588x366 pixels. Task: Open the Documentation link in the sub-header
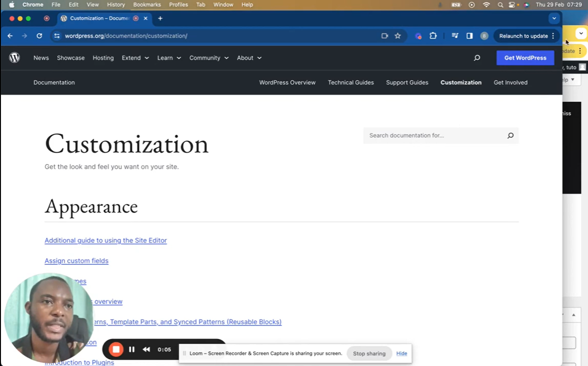click(x=54, y=83)
